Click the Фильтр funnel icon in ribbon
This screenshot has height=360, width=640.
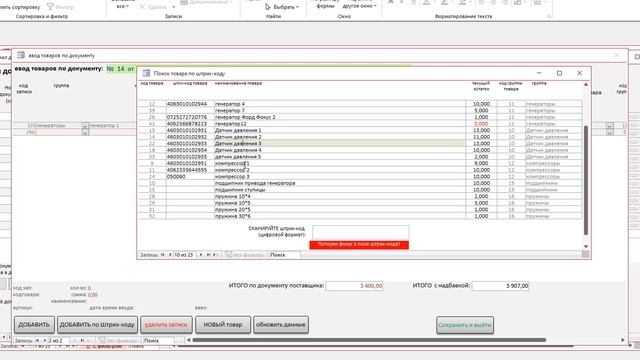click(x=50, y=7)
